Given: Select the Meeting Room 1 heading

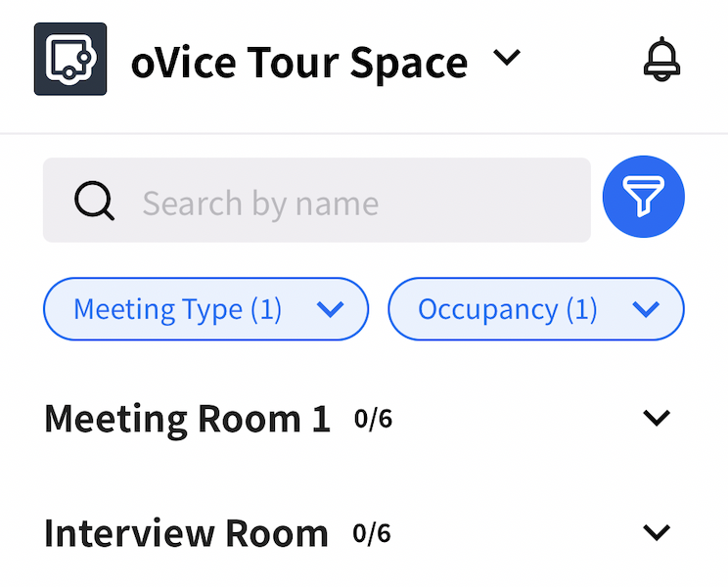Looking at the screenshot, I should click(187, 419).
